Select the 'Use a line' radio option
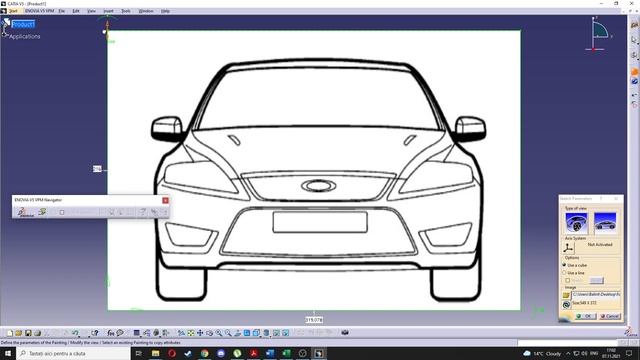Viewport: 640px width, 360px height. (x=564, y=273)
